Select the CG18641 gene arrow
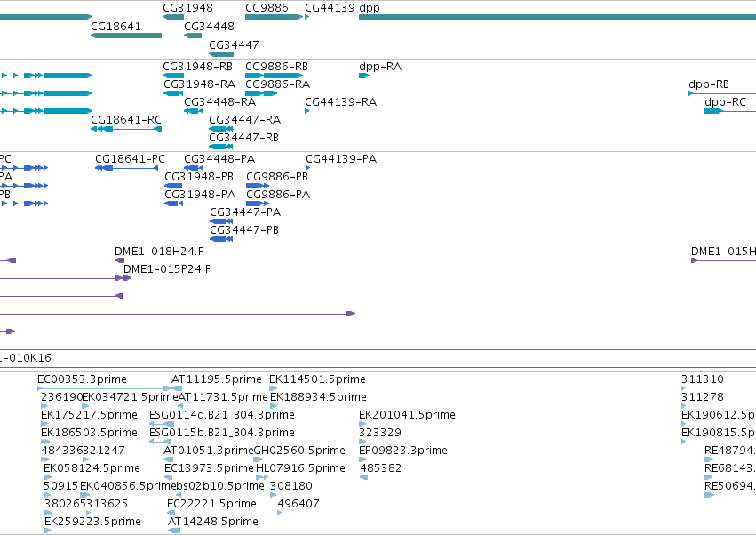Image resolution: width=756 pixels, height=535 pixels. tap(126, 36)
